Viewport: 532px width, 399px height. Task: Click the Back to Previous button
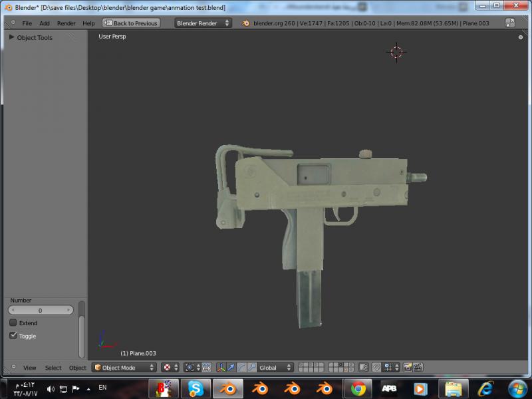tap(131, 23)
